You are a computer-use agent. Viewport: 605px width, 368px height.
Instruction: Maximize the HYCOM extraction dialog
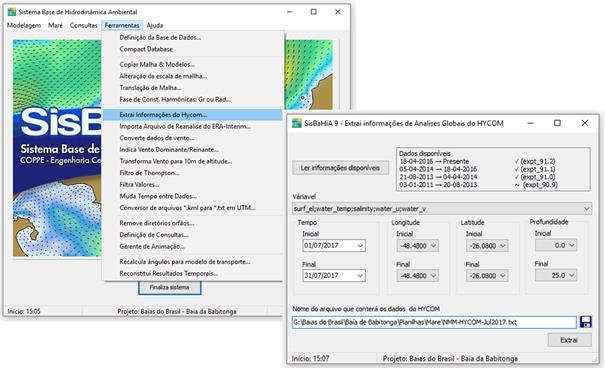click(x=557, y=123)
